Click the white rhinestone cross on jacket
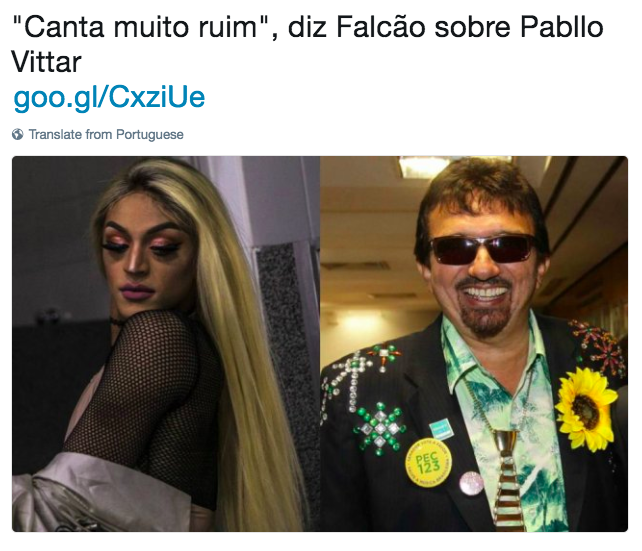 (x=354, y=377)
